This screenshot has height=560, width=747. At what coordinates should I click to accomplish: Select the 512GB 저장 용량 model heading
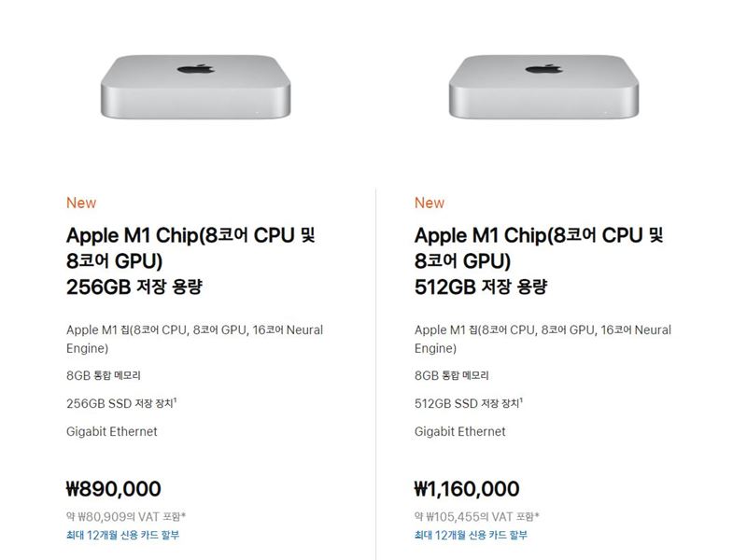[539, 261]
